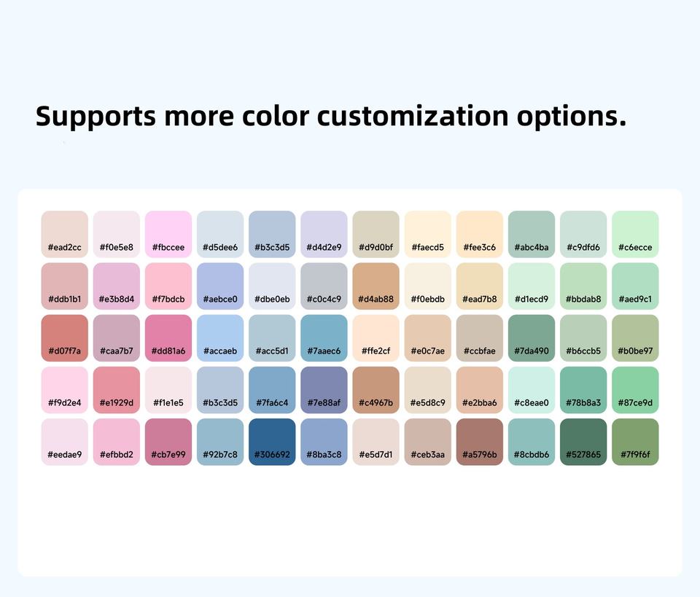This screenshot has width=700, height=597.
Task: Select the #ead2cc color swatch
Action: point(64,234)
